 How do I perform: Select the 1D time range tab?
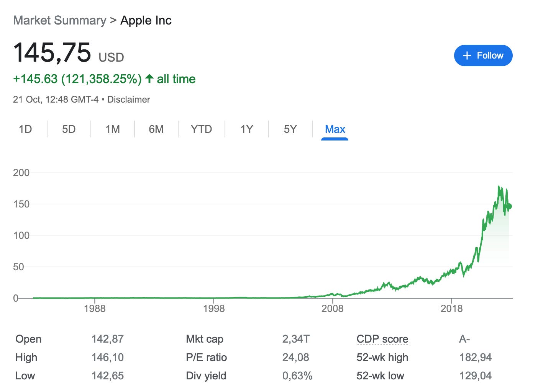coord(25,129)
